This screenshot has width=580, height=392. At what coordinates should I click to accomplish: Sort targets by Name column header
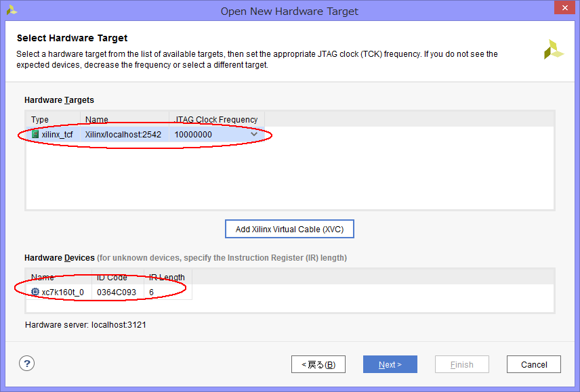point(124,120)
